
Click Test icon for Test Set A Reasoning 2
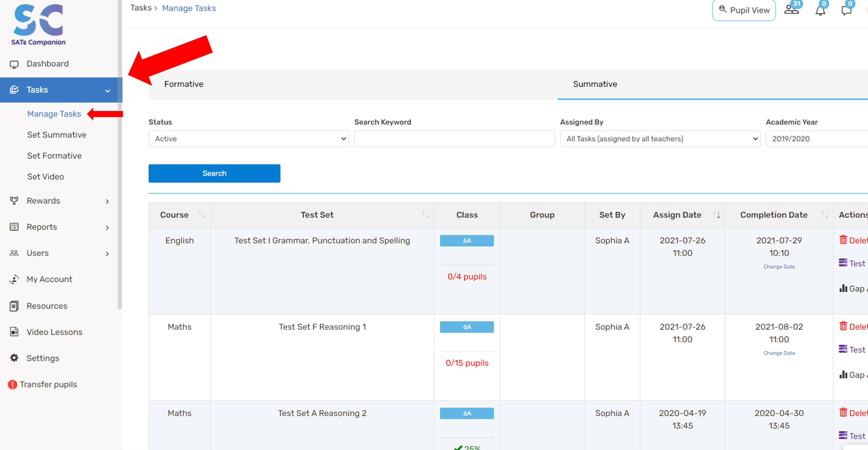tap(843, 435)
